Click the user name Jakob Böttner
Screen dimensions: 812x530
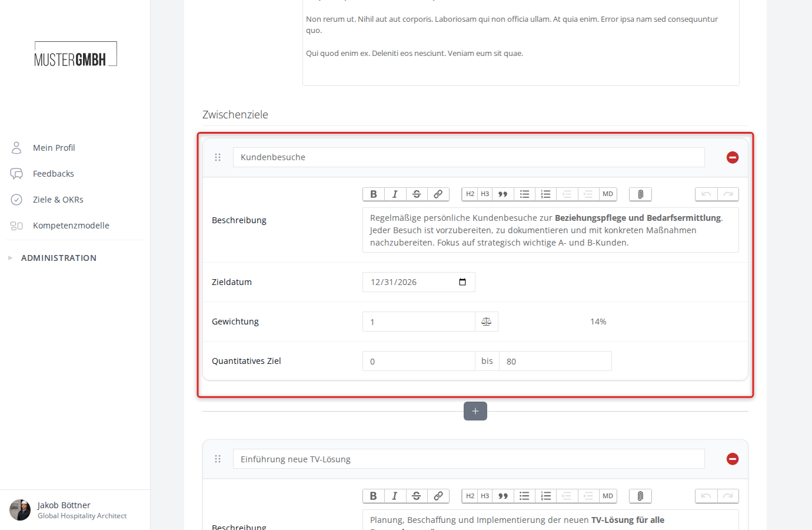[64, 505]
